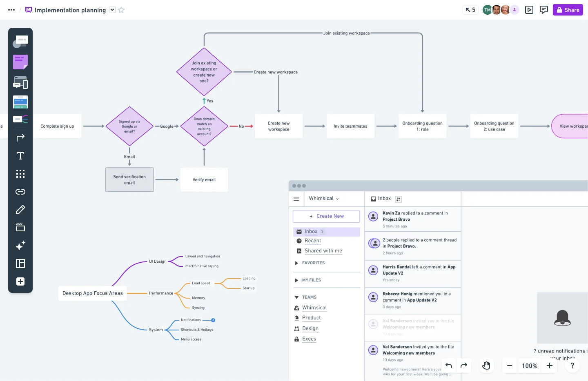This screenshot has width=588, height=381.
Task: Click the purple Share button
Action: 568,10
